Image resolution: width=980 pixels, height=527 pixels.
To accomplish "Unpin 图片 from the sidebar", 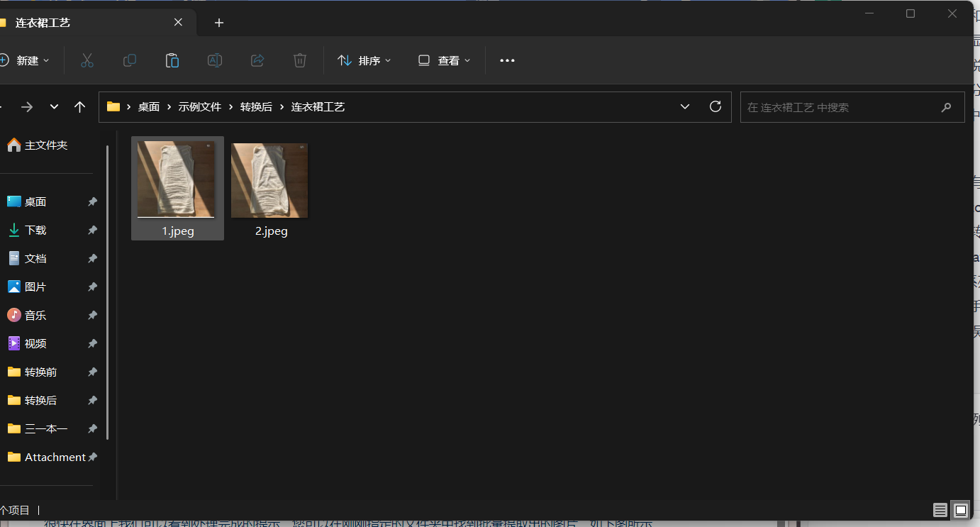I will click(x=91, y=287).
